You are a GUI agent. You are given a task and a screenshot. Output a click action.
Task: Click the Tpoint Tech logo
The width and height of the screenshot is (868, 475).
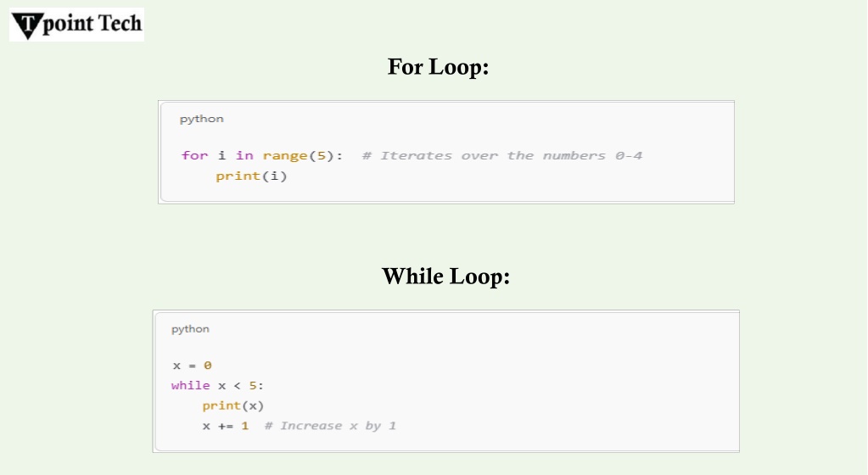click(77, 25)
